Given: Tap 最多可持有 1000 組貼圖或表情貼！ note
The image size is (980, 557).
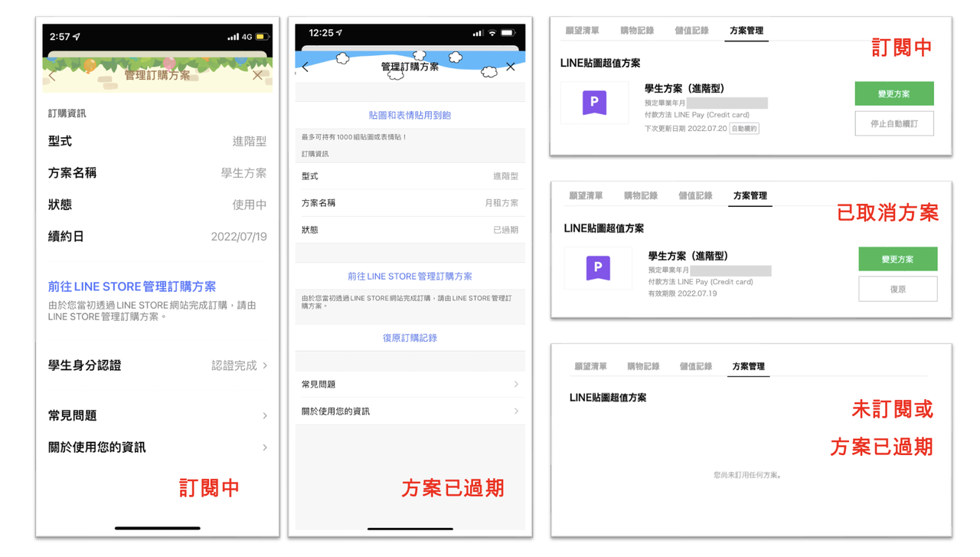Looking at the screenshot, I should 354,137.
